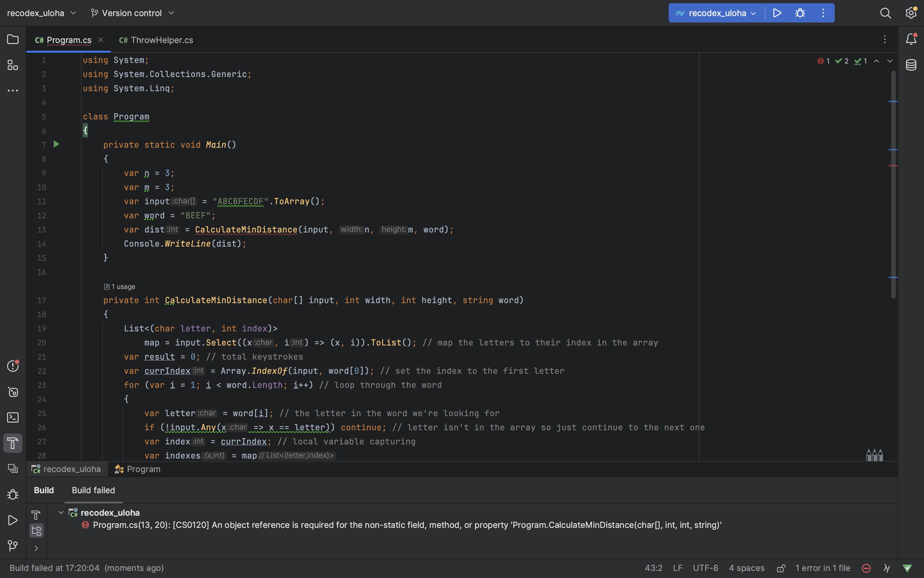Select the Build failed tab
Screen dimensions: 924x578
tap(93, 490)
